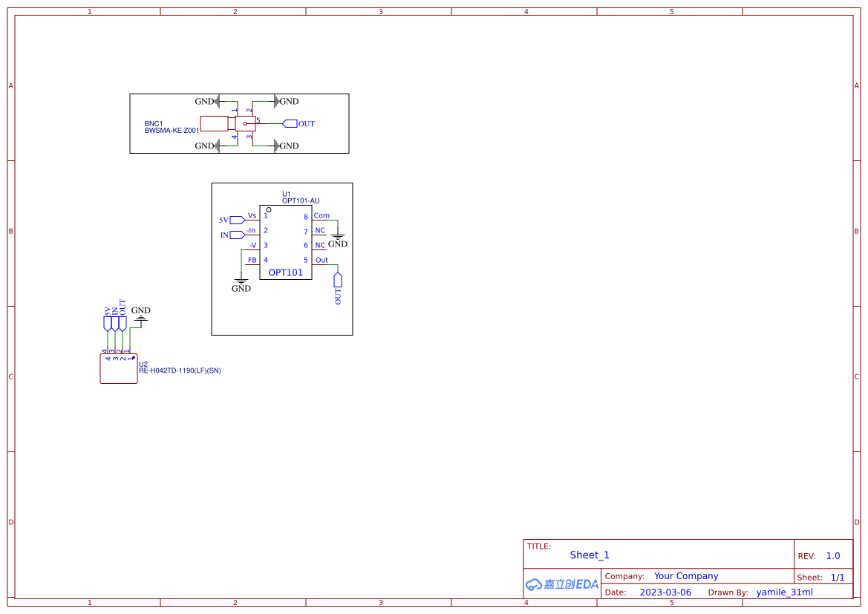
Task: Click the EDA logo in title block
Action: [562, 584]
